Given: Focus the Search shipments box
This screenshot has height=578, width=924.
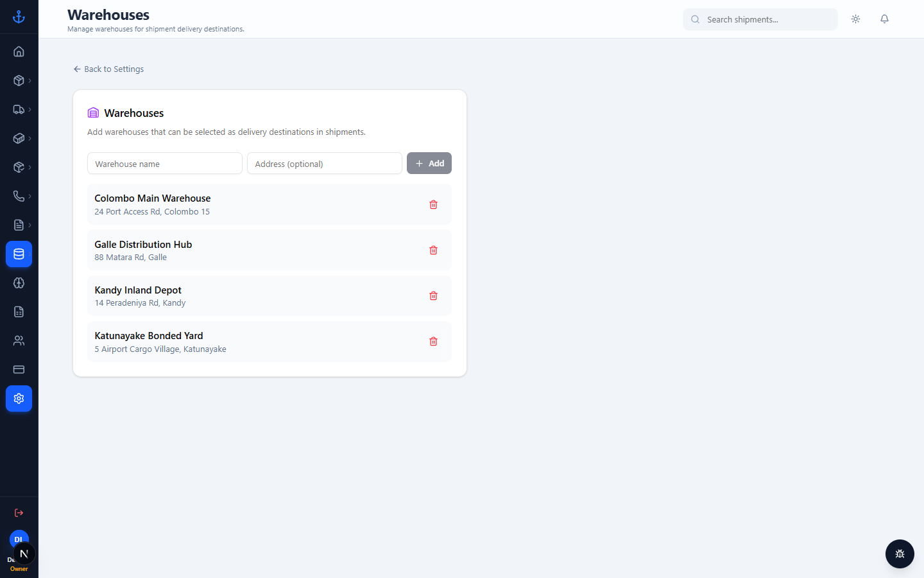Looking at the screenshot, I should click(x=760, y=19).
